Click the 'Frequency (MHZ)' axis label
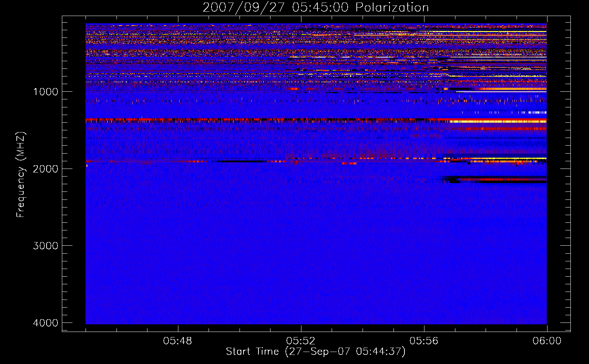Viewport: 589px width, 364px height. [21, 175]
